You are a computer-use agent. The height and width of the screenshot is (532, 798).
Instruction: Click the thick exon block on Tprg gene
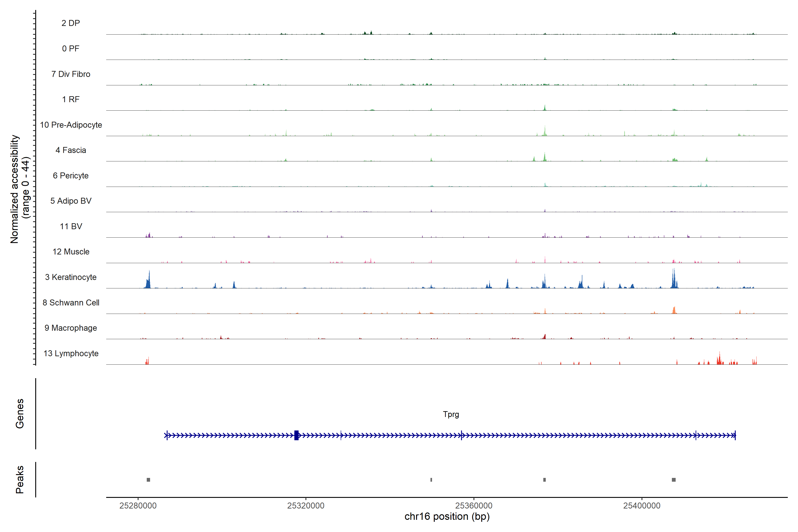pos(296,435)
